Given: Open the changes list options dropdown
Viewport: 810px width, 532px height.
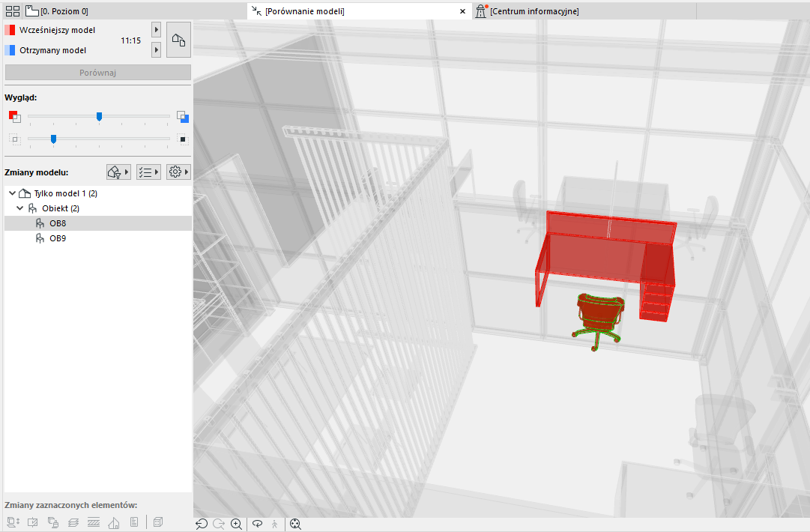Looking at the screenshot, I should pos(149,172).
